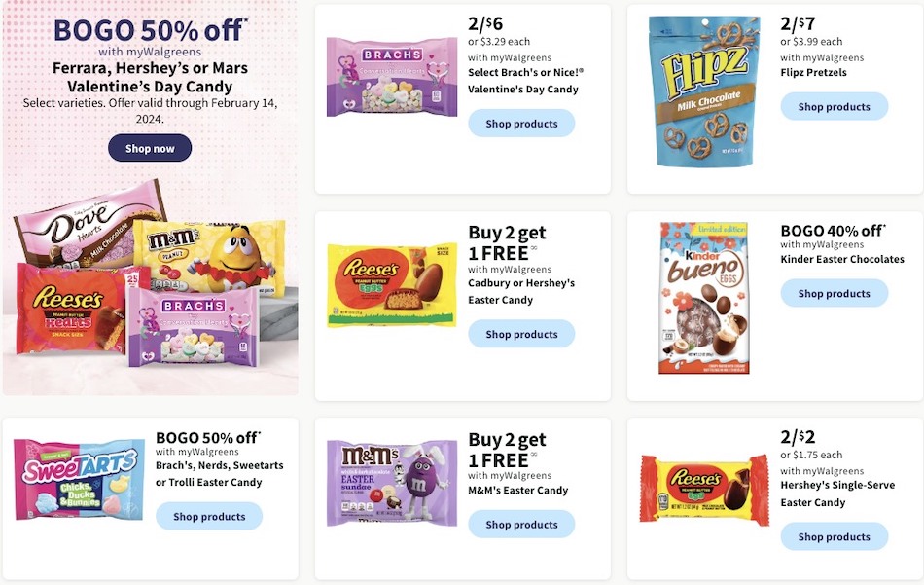Click Shop products for Cadbury or Hershey's Easter Candy
Image resolution: width=924 pixels, height=585 pixels.
pyautogui.click(x=521, y=334)
